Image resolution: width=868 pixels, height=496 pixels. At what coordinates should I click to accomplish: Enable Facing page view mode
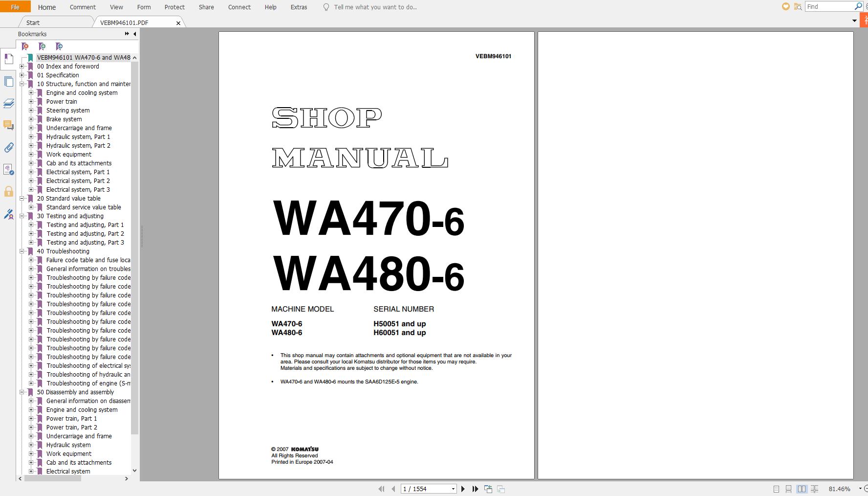(x=802, y=489)
